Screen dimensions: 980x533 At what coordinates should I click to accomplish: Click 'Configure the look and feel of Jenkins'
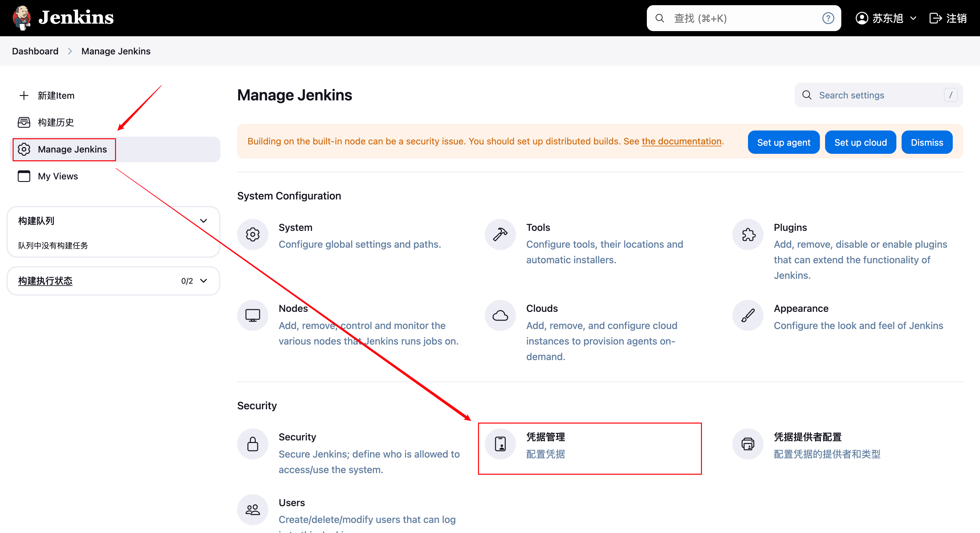pyautogui.click(x=858, y=325)
